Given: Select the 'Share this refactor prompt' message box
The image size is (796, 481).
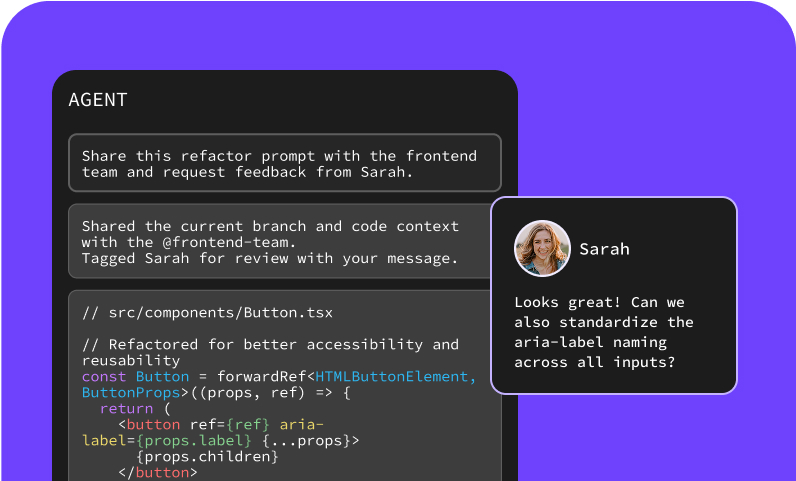Looking at the screenshot, I should (285, 163).
